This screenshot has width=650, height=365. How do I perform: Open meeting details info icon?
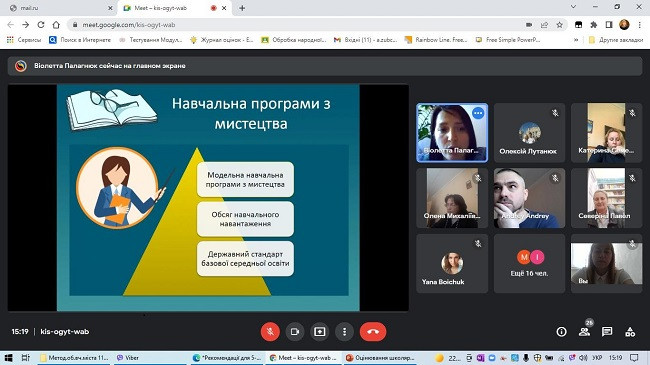coord(561,331)
